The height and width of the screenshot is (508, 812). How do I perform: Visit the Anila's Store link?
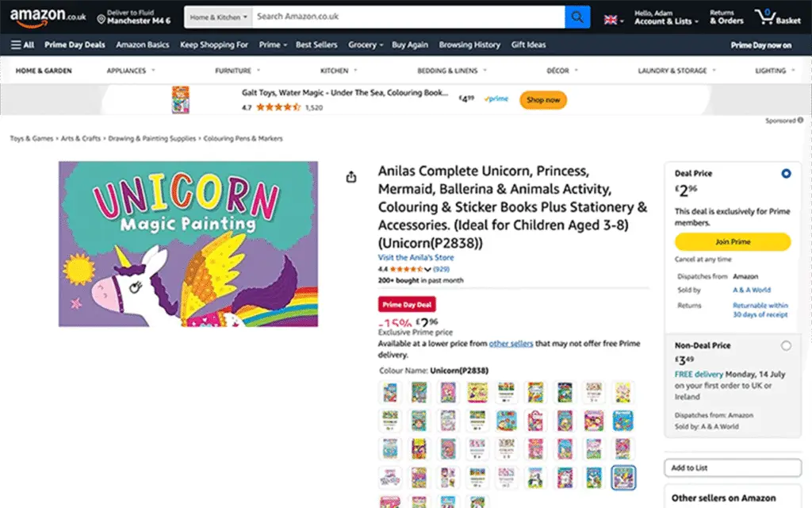416,258
